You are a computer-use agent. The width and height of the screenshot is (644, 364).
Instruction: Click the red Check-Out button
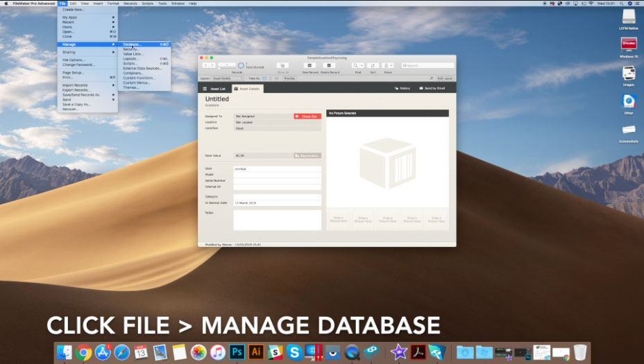(x=307, y=116)
